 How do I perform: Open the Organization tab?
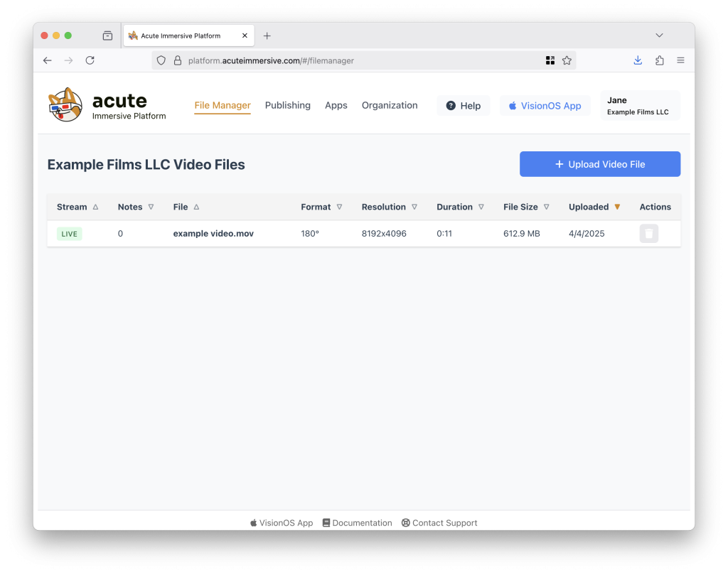pos(390,105)
